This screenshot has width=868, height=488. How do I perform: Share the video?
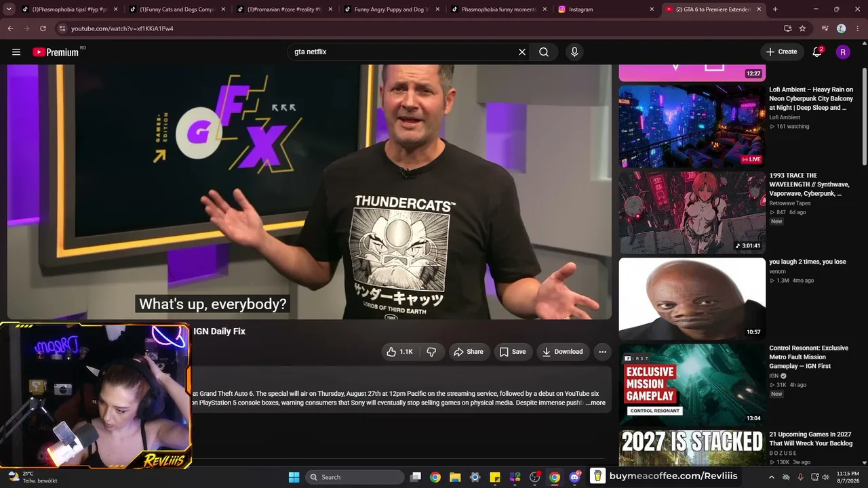tap(469, 352)
